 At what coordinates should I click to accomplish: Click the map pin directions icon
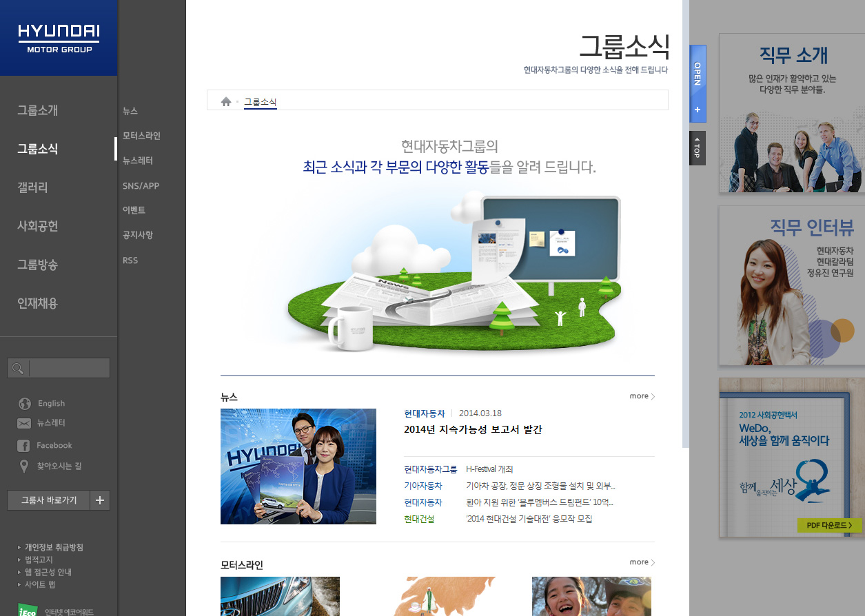click(25, 466)
